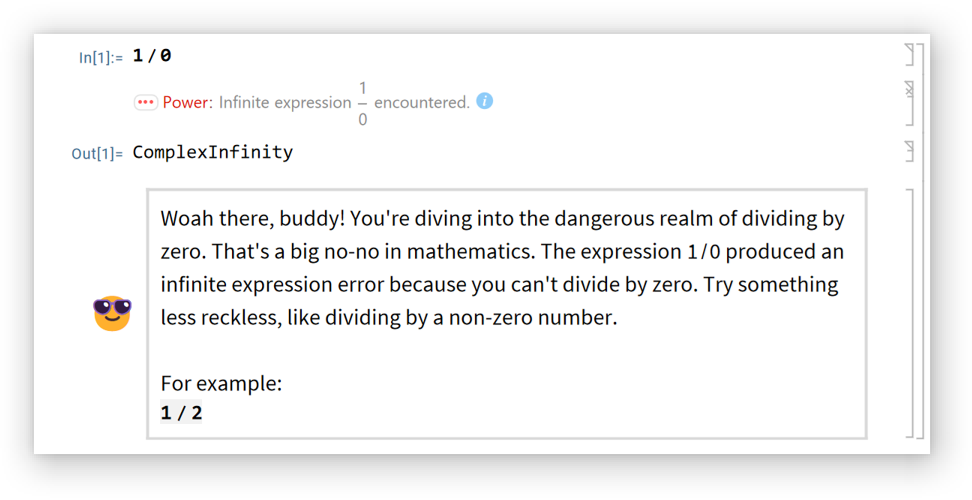This screenshot has width=972, height=500.
Task: Select the Out[1] output cell bracket
Action: 909,151
